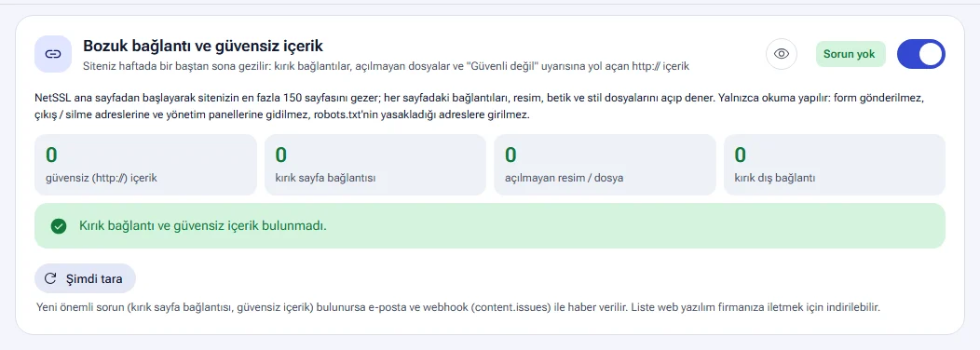
Task: Click the "Bozuk bağlantı ve güvensiz içerik" heading
Action: coord(203,46)
